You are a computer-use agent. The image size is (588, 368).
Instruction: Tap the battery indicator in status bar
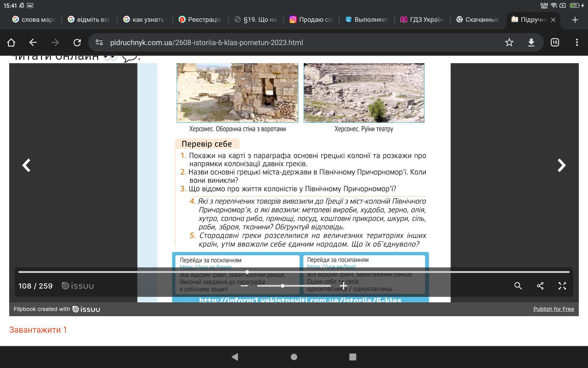[x=575, y=6]
